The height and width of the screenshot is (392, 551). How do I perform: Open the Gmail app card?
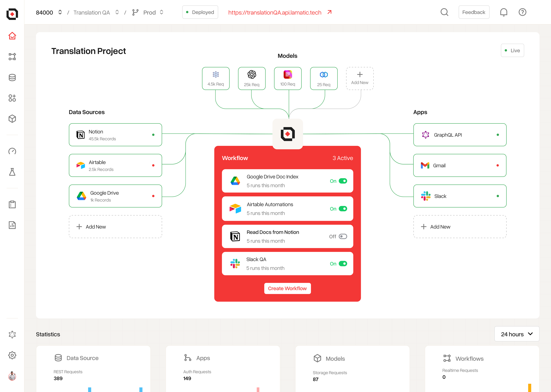point(460,165)
